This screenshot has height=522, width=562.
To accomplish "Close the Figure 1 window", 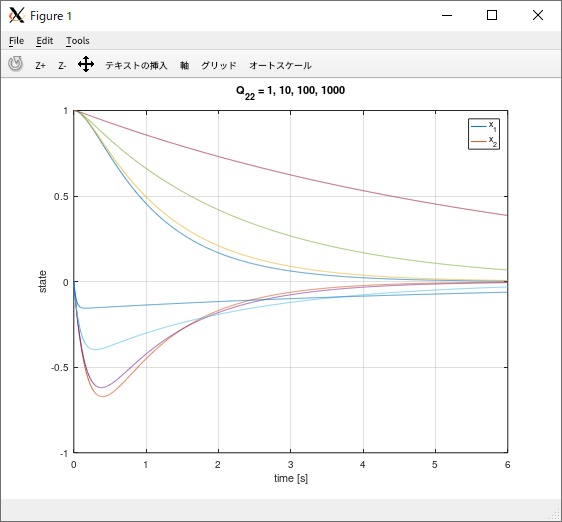I will 538,15.
